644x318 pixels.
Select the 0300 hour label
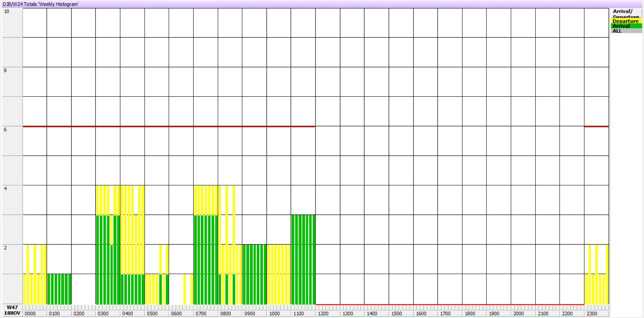pos(103,314)
